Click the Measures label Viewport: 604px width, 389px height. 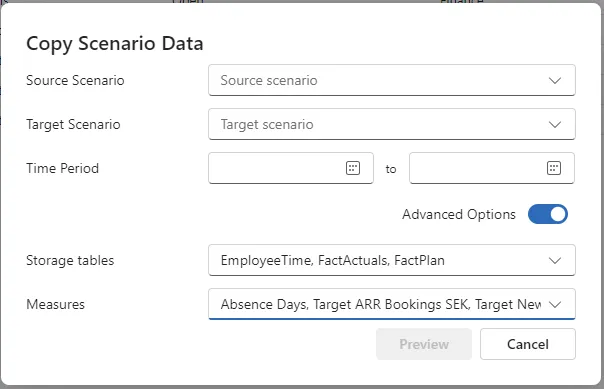point(55,304)
